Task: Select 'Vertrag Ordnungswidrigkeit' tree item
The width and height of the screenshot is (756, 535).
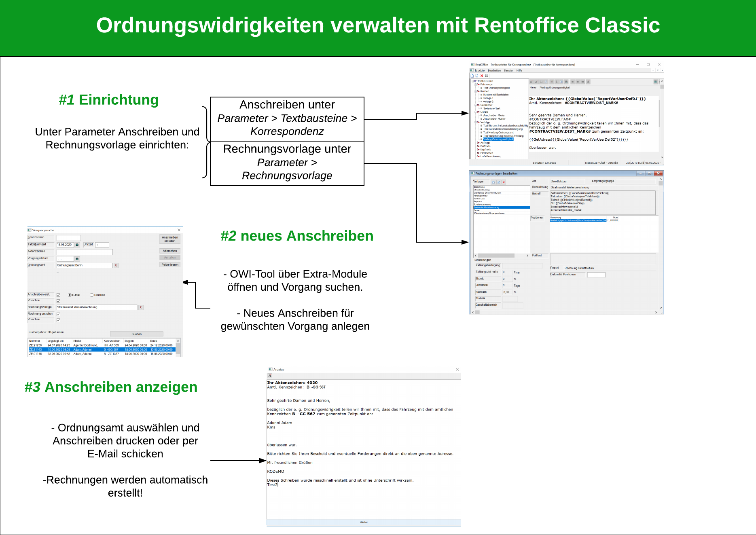Action: click(x=498, y=140)
